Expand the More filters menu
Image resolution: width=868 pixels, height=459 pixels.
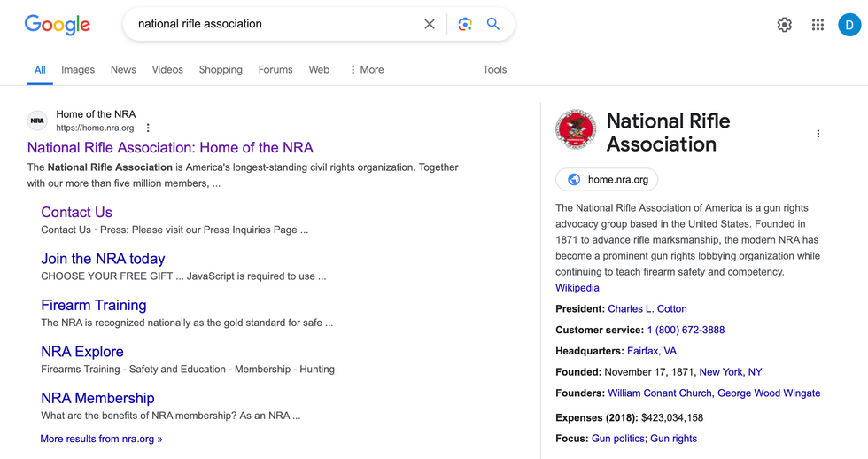pyautogui.click(x=367, y=70)
